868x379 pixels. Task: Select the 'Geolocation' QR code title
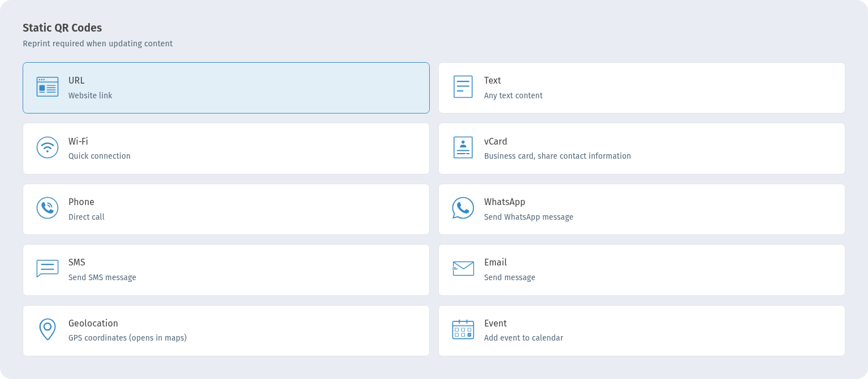[x=93, y=323]
